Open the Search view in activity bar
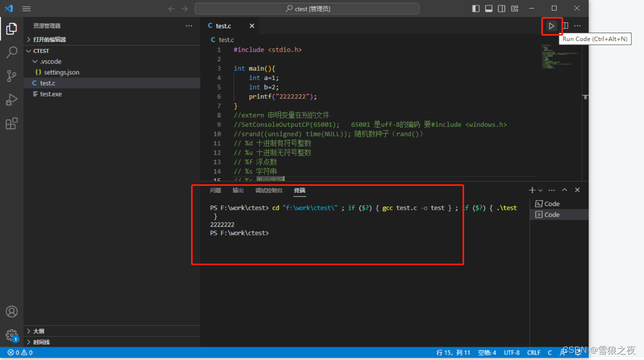Viewport: 644px width, 360px height. tap(12, 52)
